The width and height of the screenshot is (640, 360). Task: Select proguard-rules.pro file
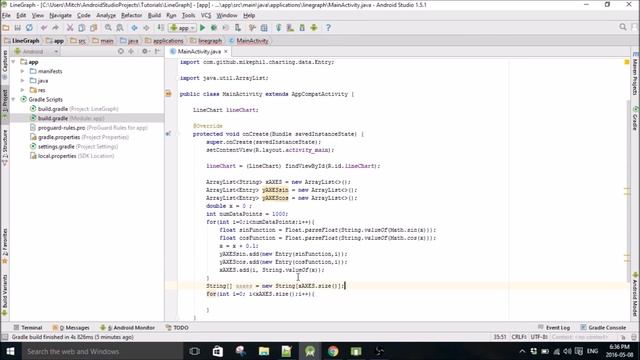click(89, 128)
